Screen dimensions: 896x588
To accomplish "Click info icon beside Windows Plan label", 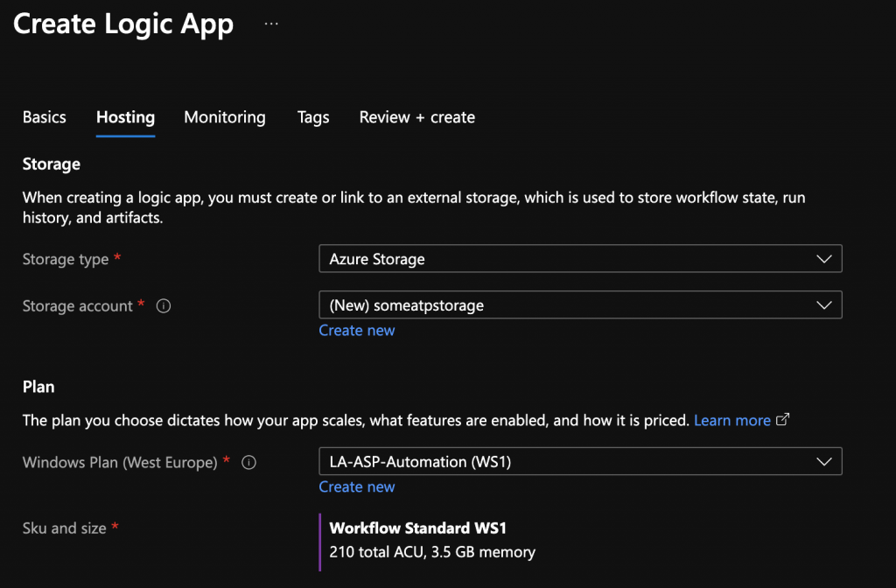I will 248,463.
